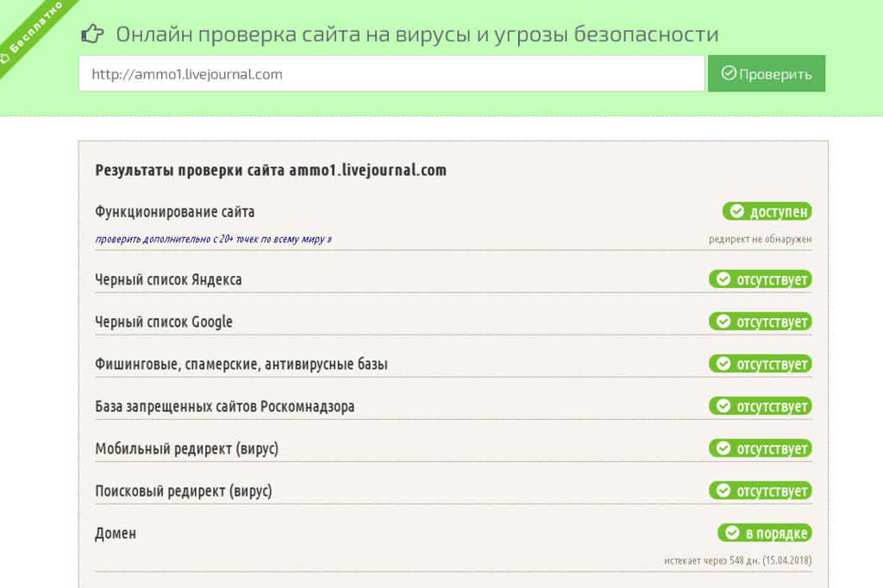This screenshot has height=588, width=883.
Task: Click the thumbs-up icon beside the page heading
Action: (92, 34)
